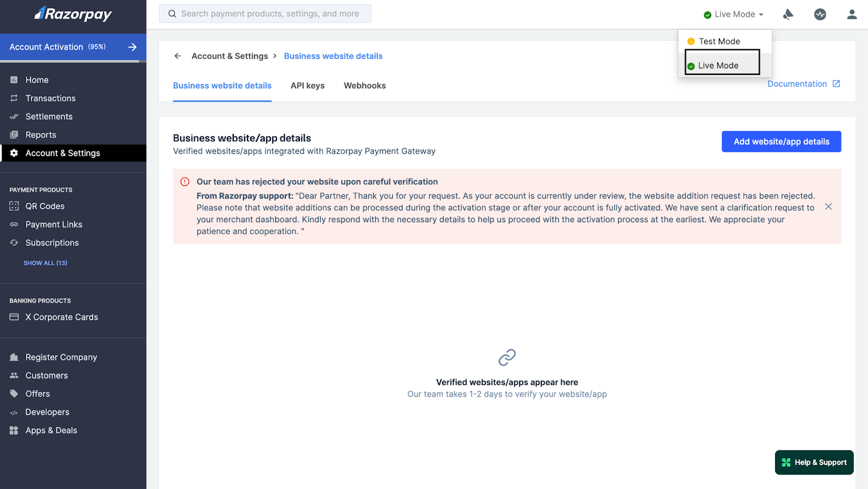868x489 pixels.
Task: Click the Business website/app details heading
Action: (x=242, y=138)
